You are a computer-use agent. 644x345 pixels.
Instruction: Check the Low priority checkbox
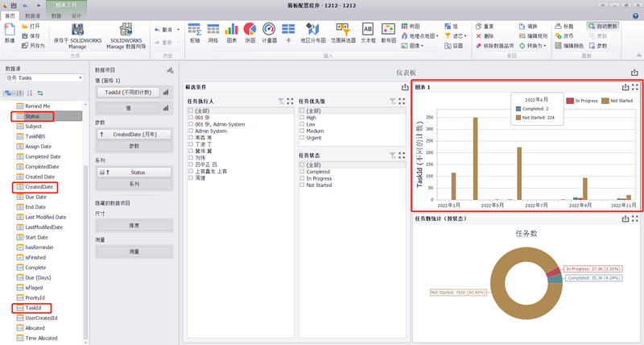point(302,124)
